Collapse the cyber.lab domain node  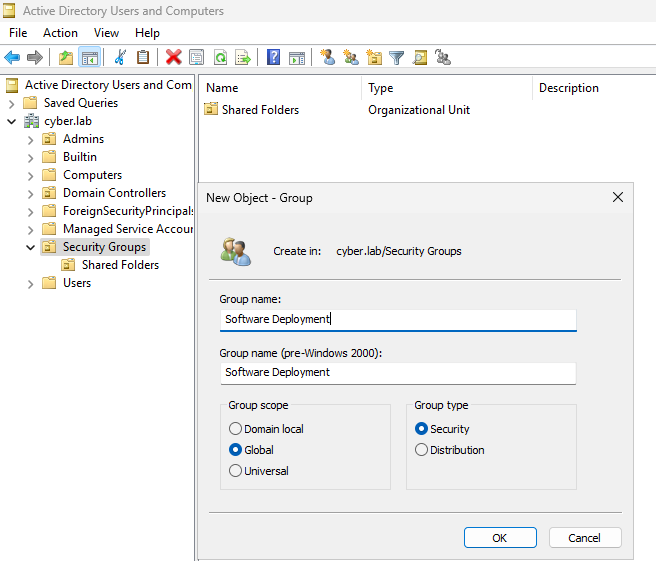pyautogui.click(x=11, y=121)
